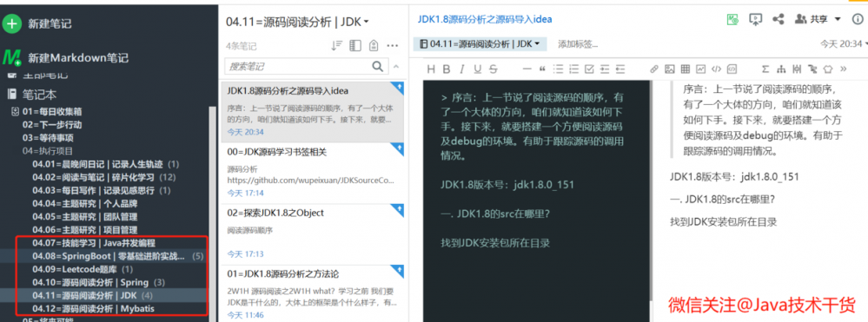This screenshot has width=868, height=322.
Task: Open notebook 03=等待事项
Action: tap(48, 138)
